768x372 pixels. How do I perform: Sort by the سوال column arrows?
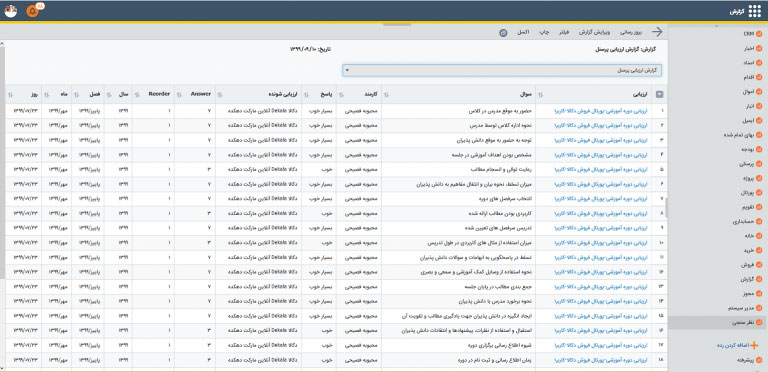coord(386,95)
